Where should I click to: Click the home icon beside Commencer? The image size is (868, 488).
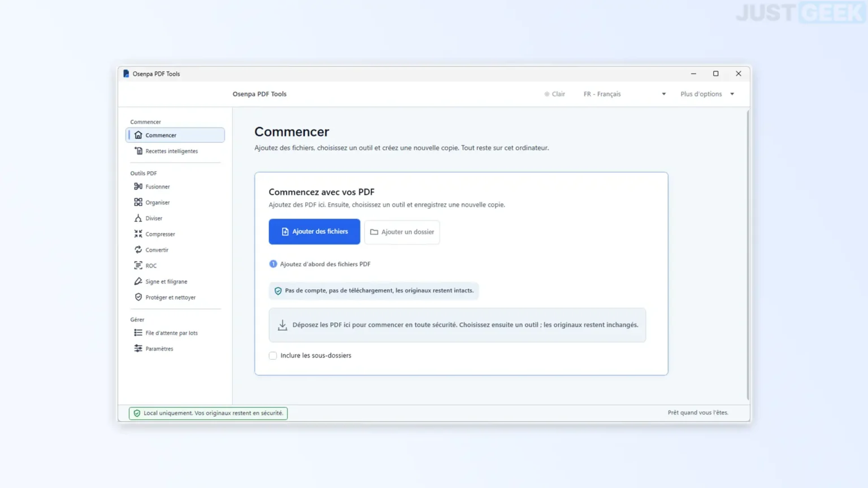[x=138, y=135]
